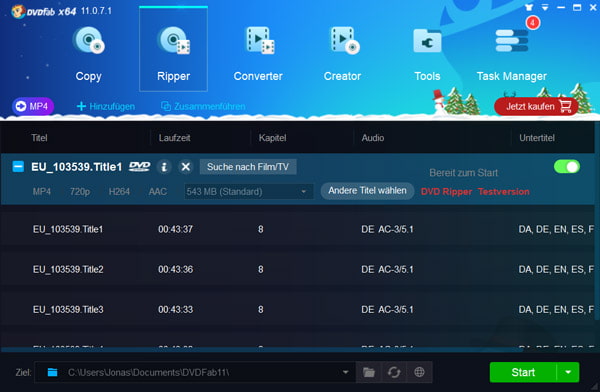
Task: Click chapter count 8 of Title1 row
Action: pos(261,229)
